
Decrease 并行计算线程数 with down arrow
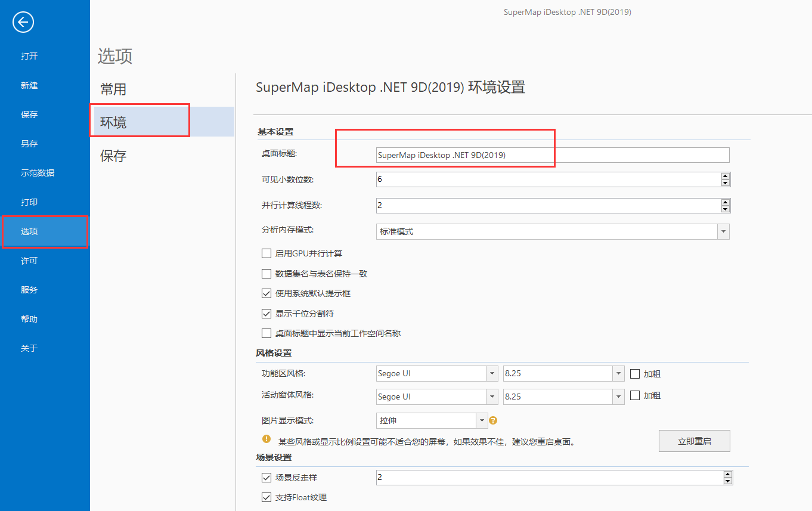click(725, 209)
